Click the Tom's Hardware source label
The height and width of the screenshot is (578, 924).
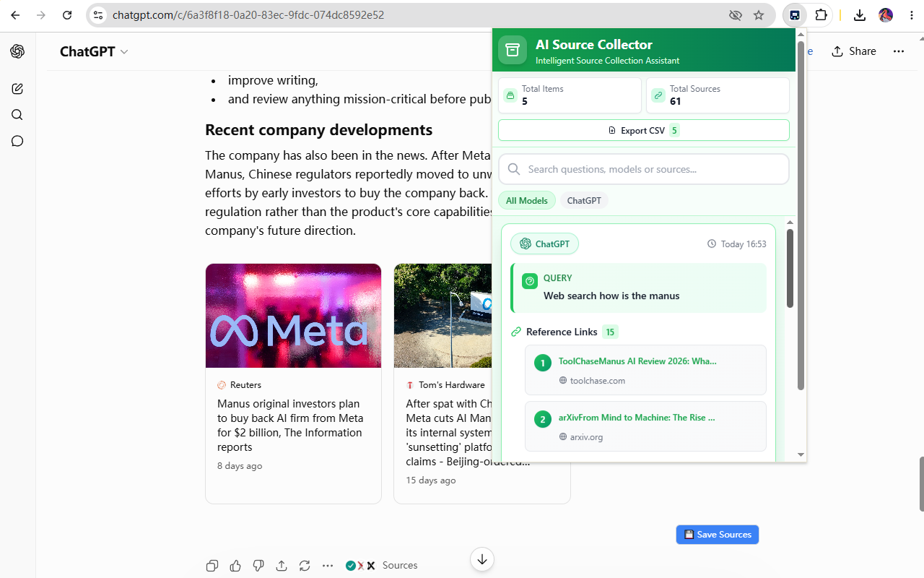[452, 385]
